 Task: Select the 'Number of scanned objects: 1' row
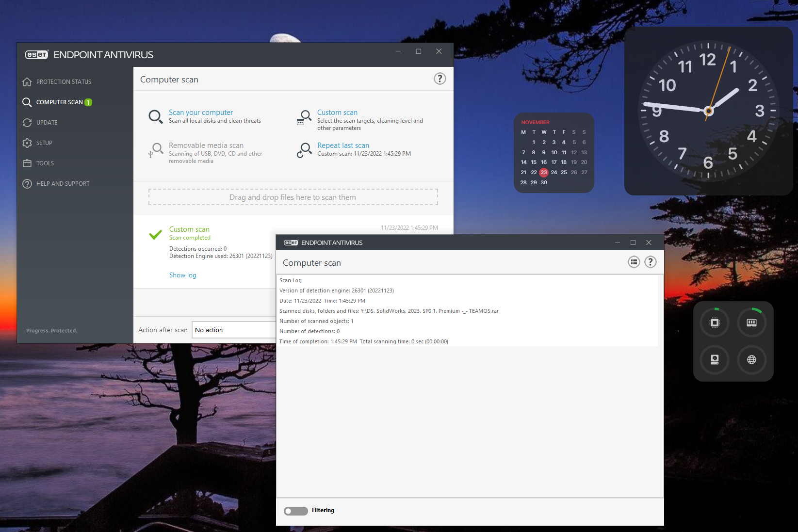[468, 322]
